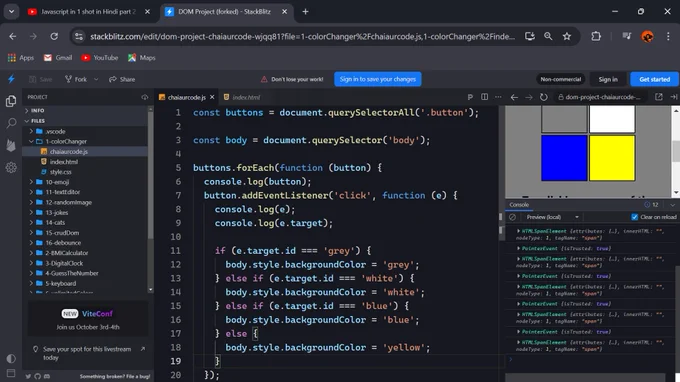The height and width of the screenshot is (382, 680).
Task: Close the chaiaurcode.js editor tab
Action: [212, 97]
